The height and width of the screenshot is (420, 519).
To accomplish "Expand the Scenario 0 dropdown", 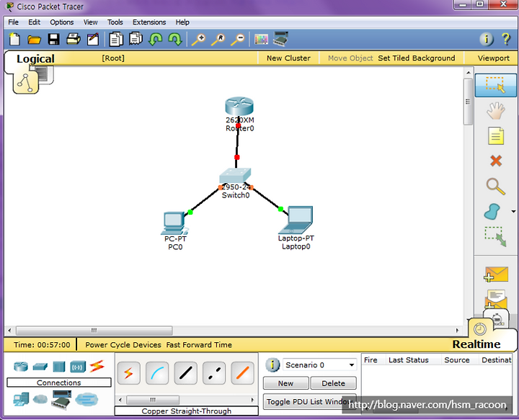I will click(352, 365).
